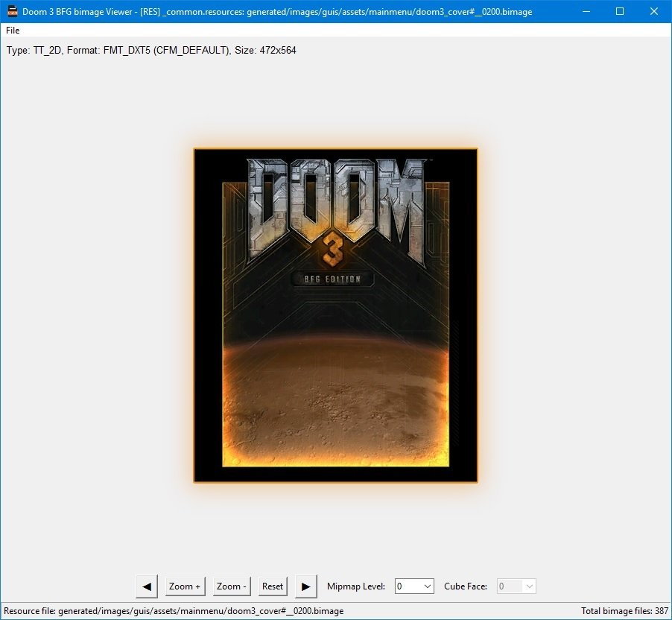Close the bimage Viewer window
This screenshot has width=672, height=620.
coord(654,12)
